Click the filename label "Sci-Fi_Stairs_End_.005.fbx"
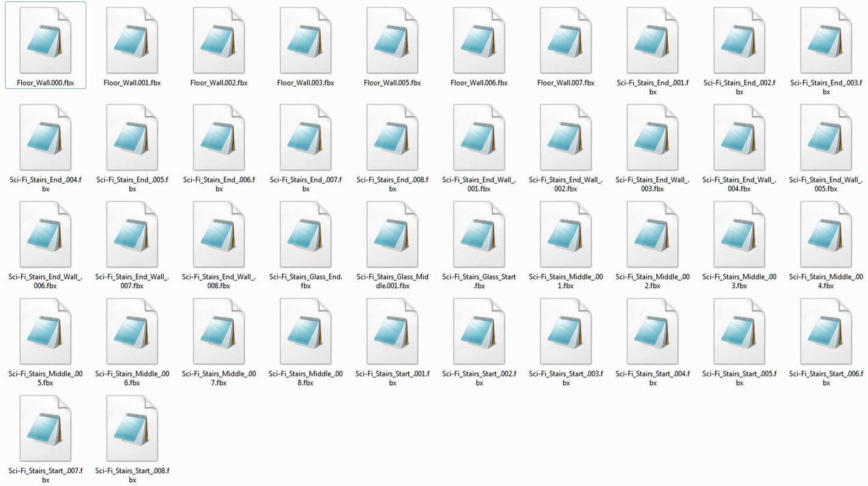Viewport: 868px width, 486px height. tap(132, 184)
